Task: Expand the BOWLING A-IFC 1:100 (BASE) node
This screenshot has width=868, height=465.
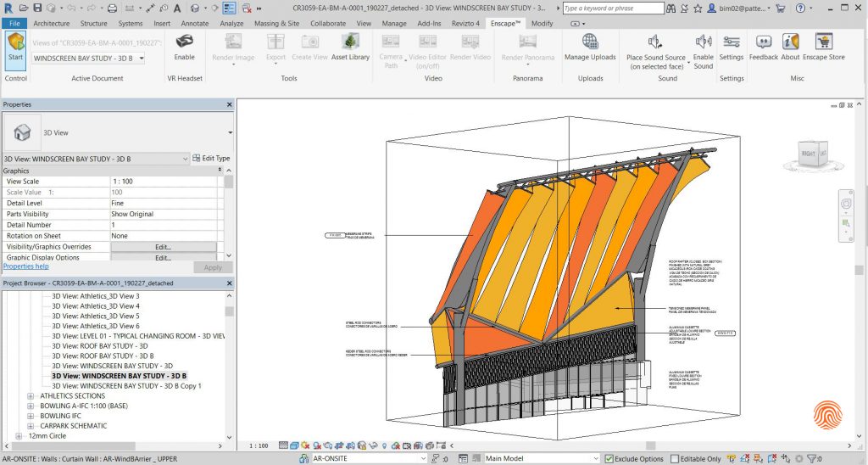Action: click(x=31, y=406)
